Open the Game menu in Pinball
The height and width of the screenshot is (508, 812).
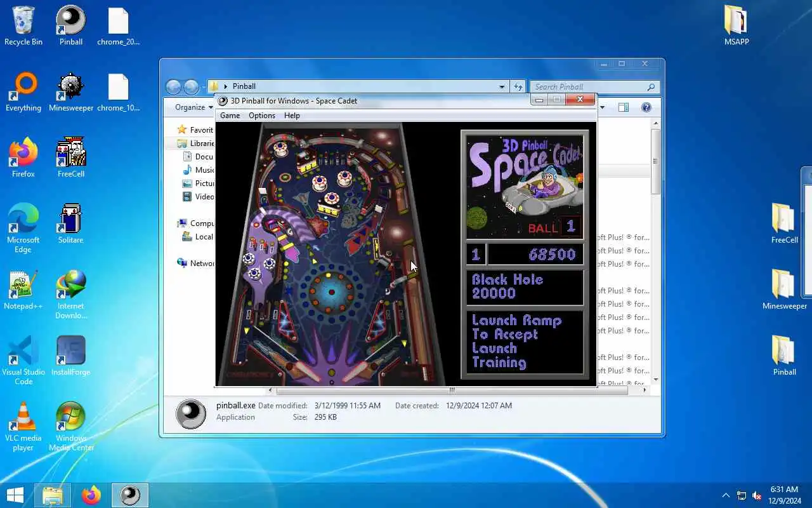230,116
